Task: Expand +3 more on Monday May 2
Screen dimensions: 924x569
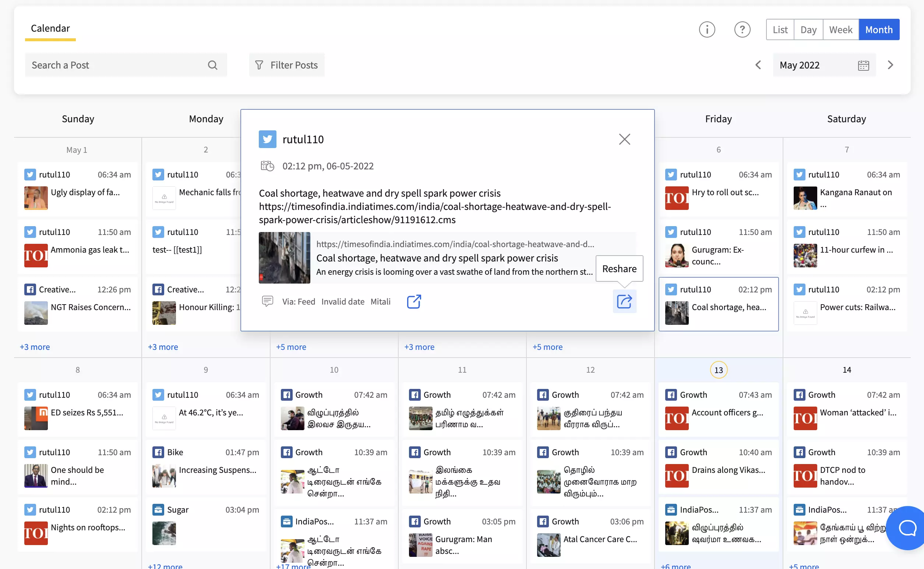Action: 163,347
